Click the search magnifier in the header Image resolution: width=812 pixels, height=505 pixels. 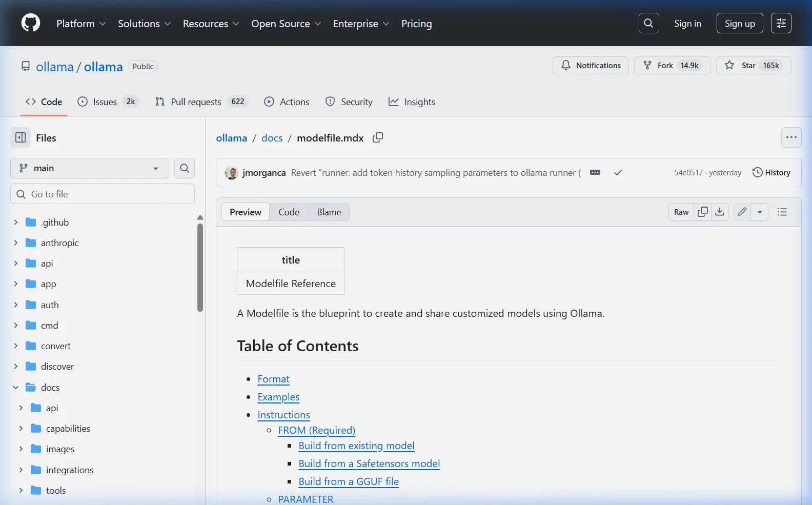648,23
